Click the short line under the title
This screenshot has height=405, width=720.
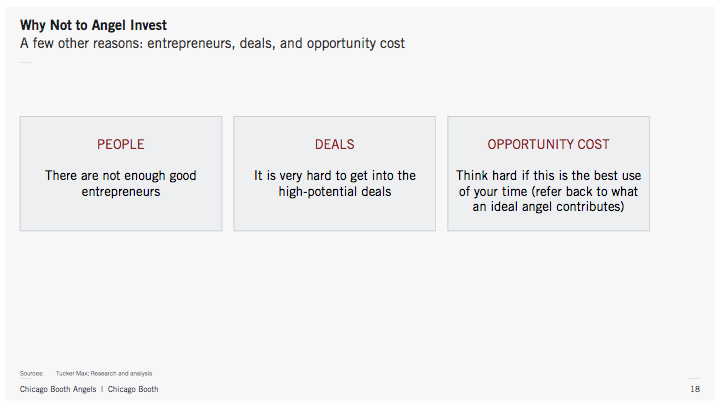coord(26,62)
